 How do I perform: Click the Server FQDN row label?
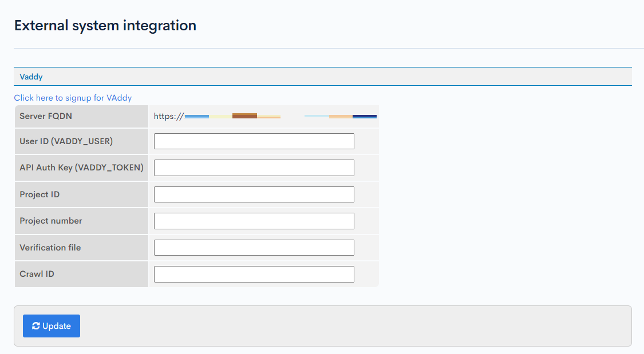(46, 116)
